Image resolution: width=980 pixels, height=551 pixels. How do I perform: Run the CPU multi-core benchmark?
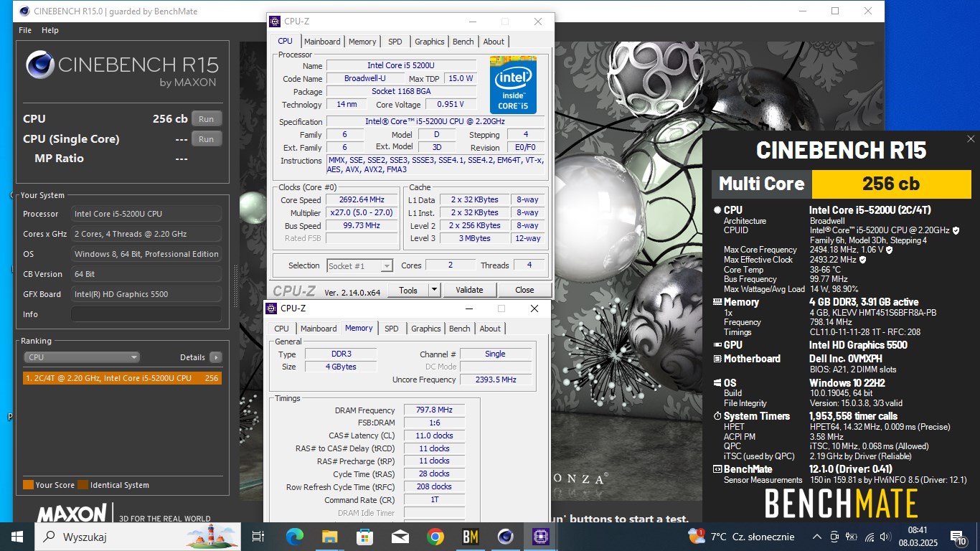(x=207, y=119)
